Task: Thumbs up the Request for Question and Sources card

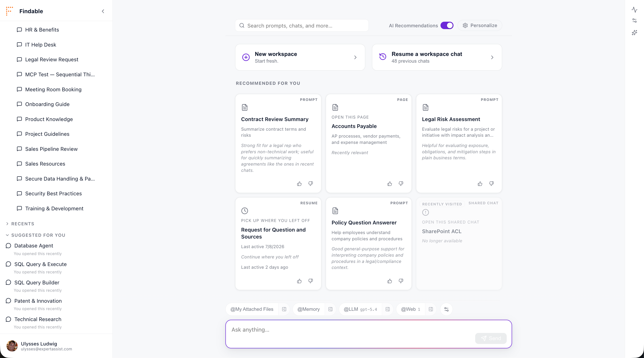Action: point(299,281)
